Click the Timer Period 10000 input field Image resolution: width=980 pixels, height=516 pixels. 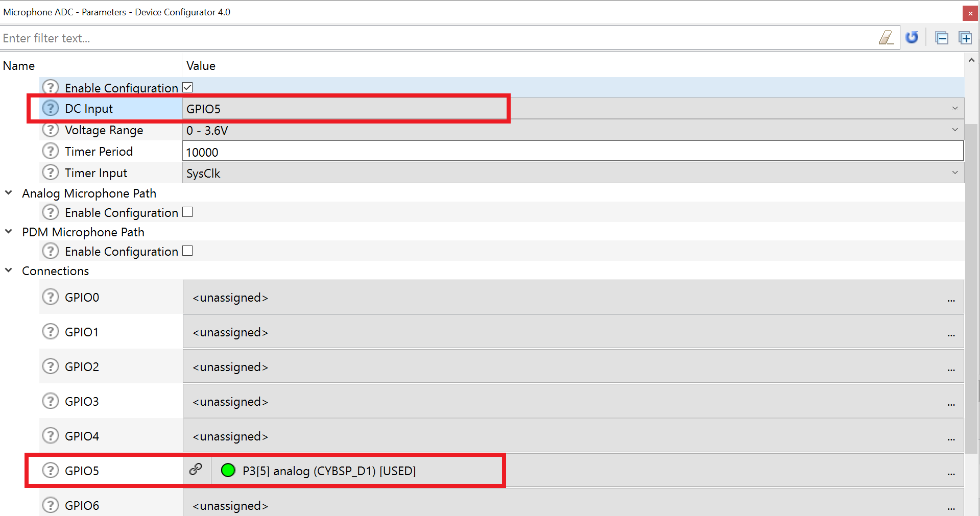(x=573, y=152)
